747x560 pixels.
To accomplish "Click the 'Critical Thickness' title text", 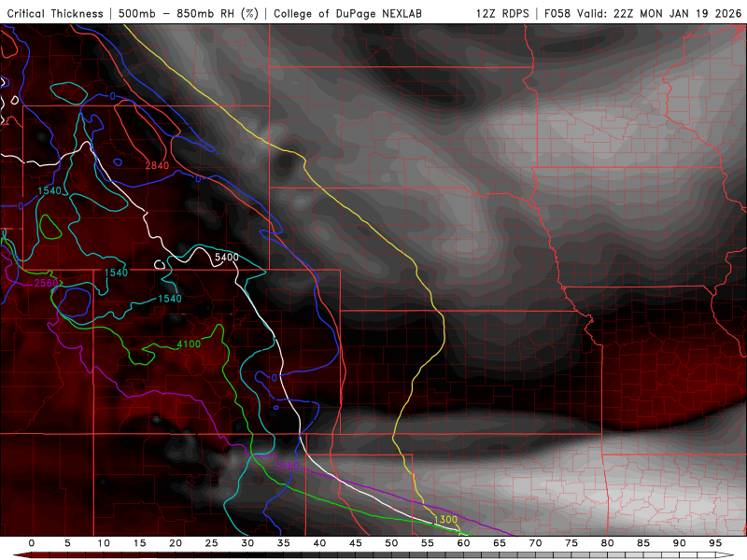I will [x=55, y=13].
